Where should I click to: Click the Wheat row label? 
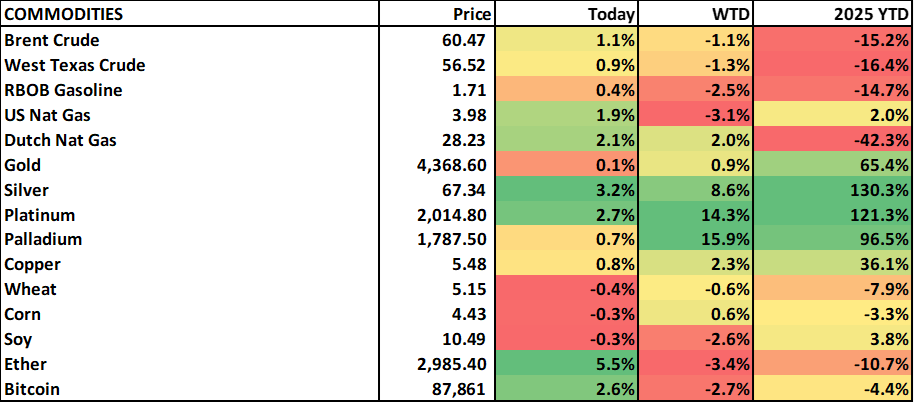coord(30,290)
